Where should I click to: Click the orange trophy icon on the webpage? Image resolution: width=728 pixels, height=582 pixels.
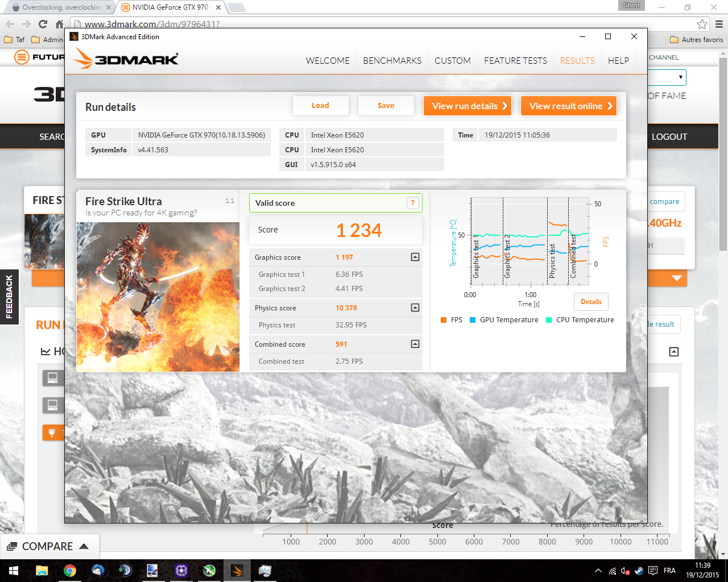click(52, 433)
